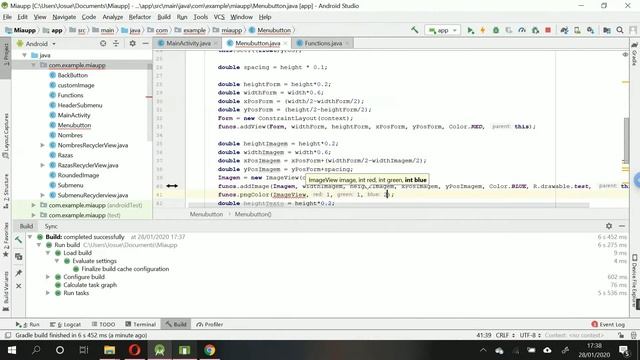The height and width of the screenshot is (360, 640).
Task: Expand NombresRecyclerView.java node
Action: 42,145
